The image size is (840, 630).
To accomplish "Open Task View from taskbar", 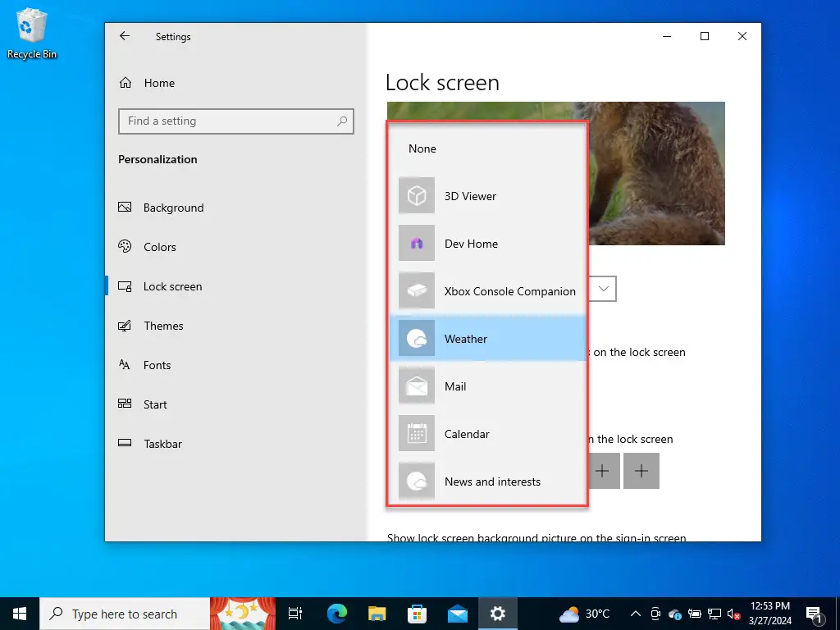I will (x=295, y=614).
